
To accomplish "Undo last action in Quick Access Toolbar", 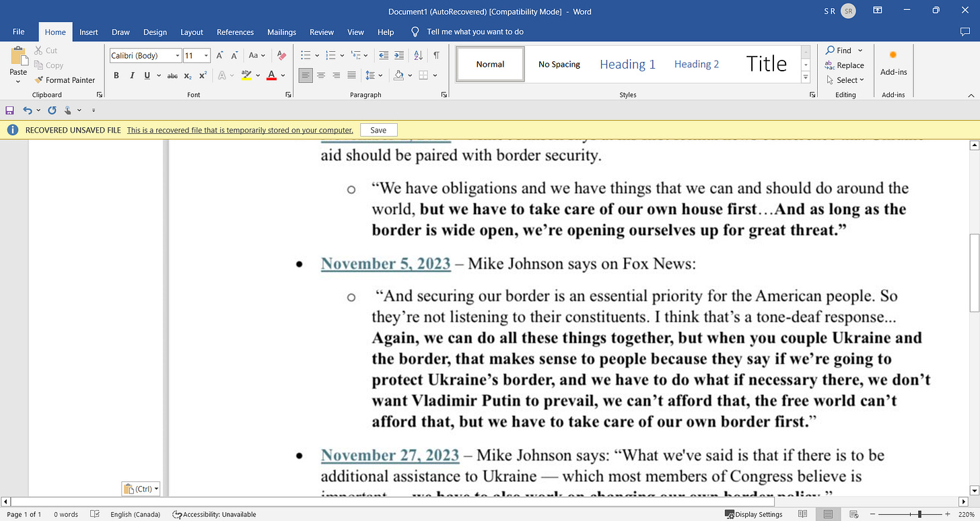I will (27, 110).
